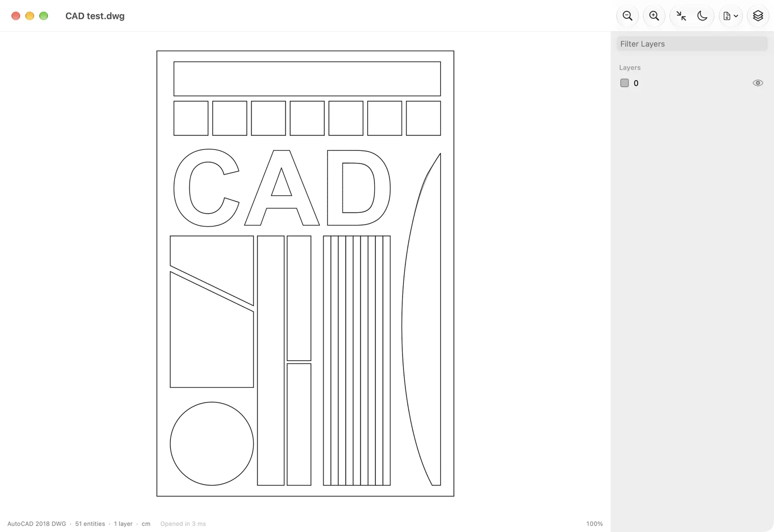
Task: Hide layer 0 with the eye icon
Action: pyautogui.click(x=758, y=83)
